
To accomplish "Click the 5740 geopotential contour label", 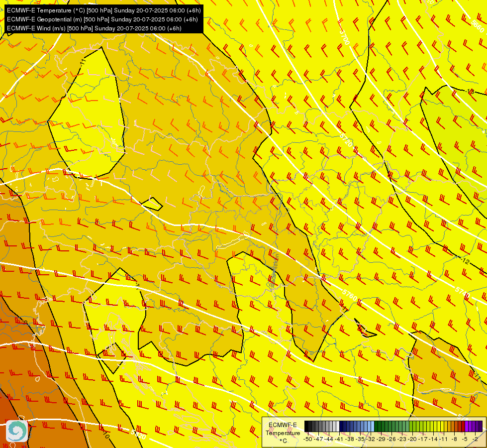I will point(463,292).
